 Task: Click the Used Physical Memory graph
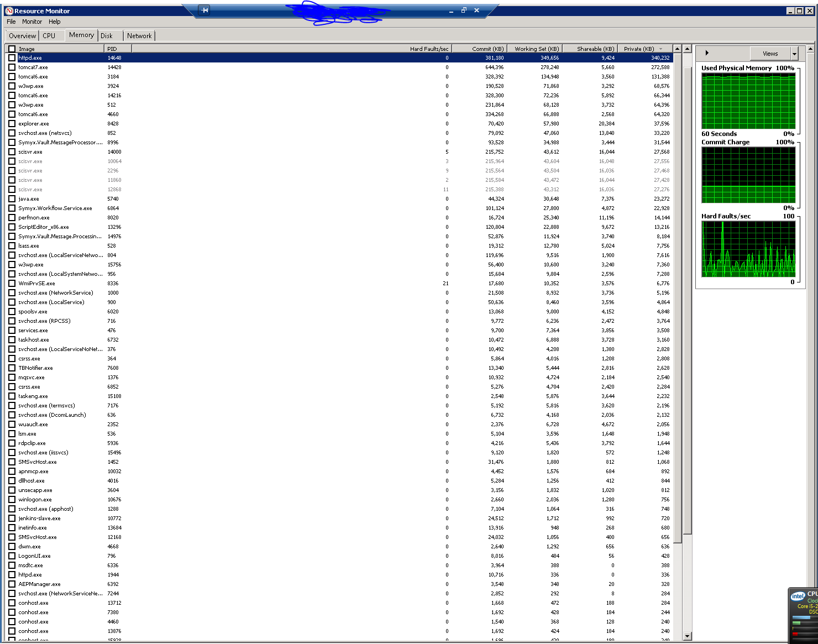(x=748, y=101)
